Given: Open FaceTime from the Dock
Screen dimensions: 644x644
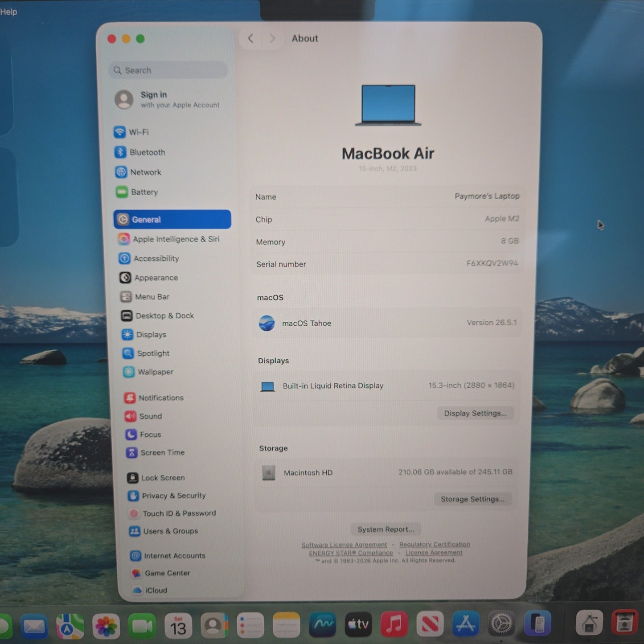Looking at the screenshot, I should click(x=142, y=626).
